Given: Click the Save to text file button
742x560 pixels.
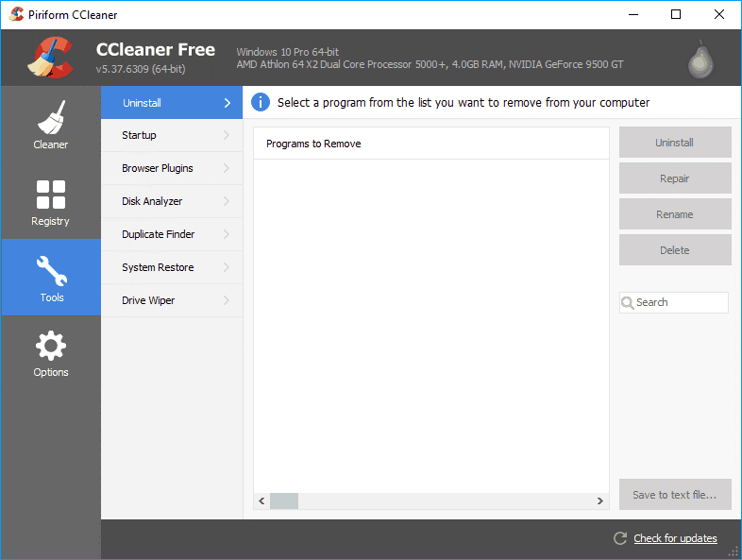Looking at the screenshot, I should (675, 495).
